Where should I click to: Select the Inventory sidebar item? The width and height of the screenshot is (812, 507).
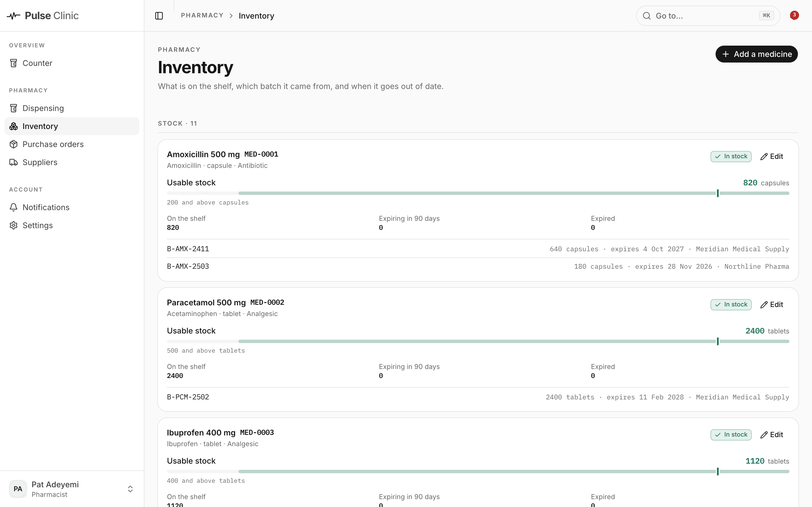(72, 126)
